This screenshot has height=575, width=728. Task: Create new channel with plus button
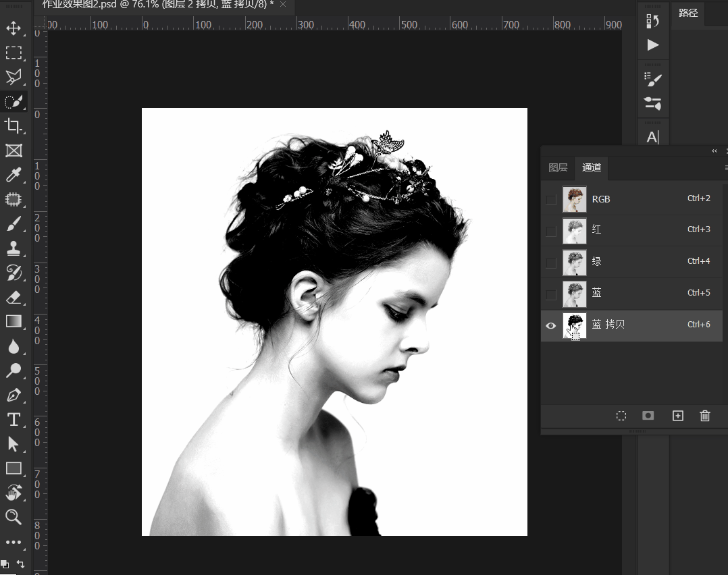(678, 416)
